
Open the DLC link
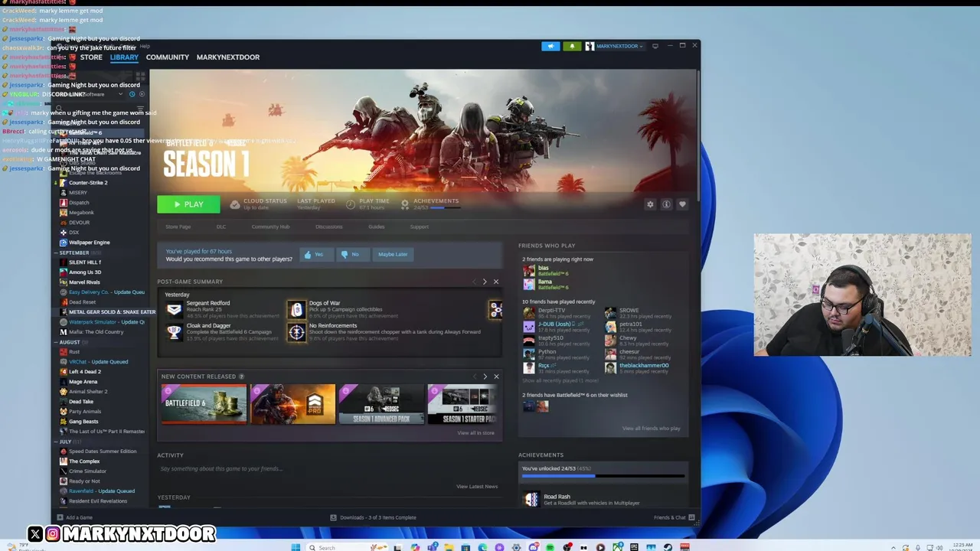(221, 227)
